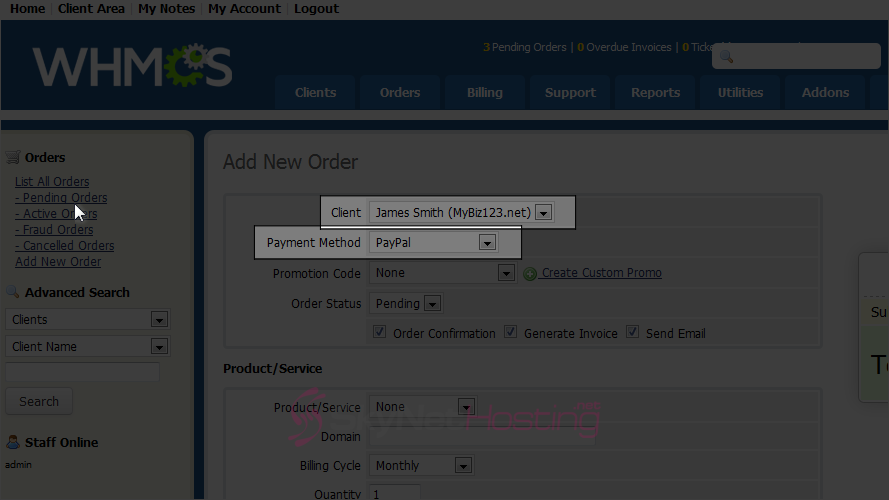This screenshot has width=889, height=500.
Task: Open the Utilities tab
Action: tap(740, 92)
